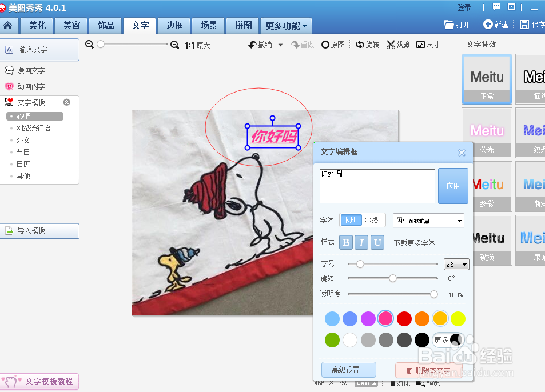Select the 正常 text effect thumbnail
The image size is (545, 392).
pos(487,79)
